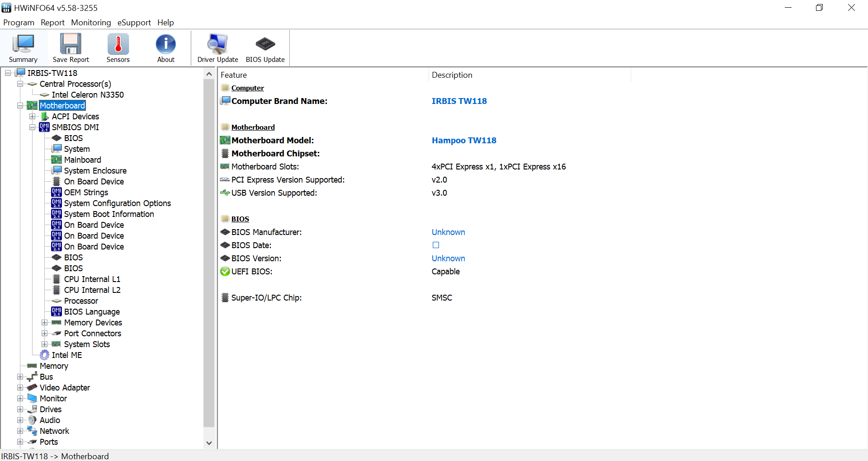Expand the Video Adapter node
This screenshot has height=461, width=868.
pos(20,388)
